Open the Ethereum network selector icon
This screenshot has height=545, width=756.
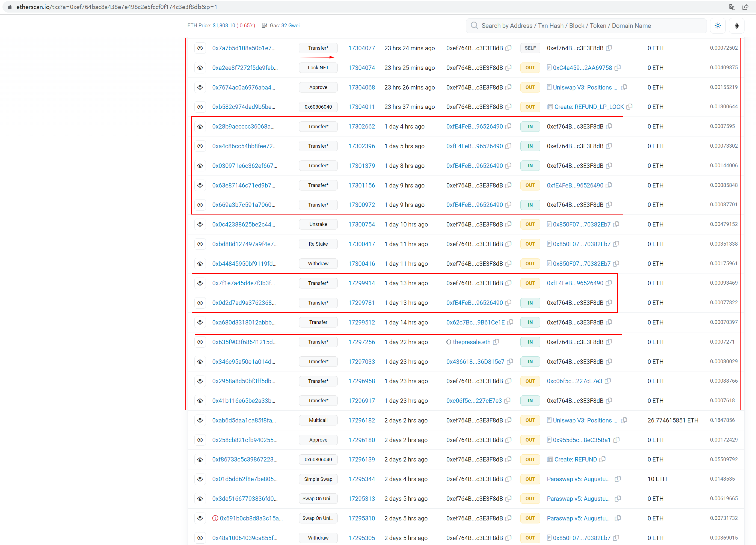737,26
